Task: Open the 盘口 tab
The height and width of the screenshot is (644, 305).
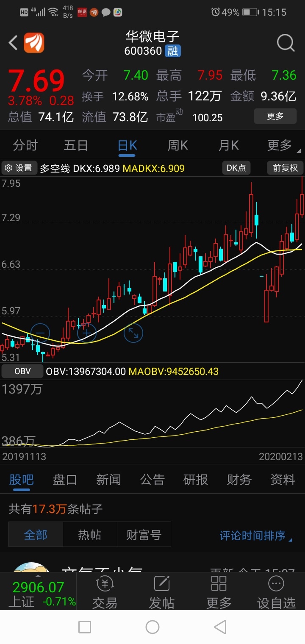Action: [x=65, y=480]
